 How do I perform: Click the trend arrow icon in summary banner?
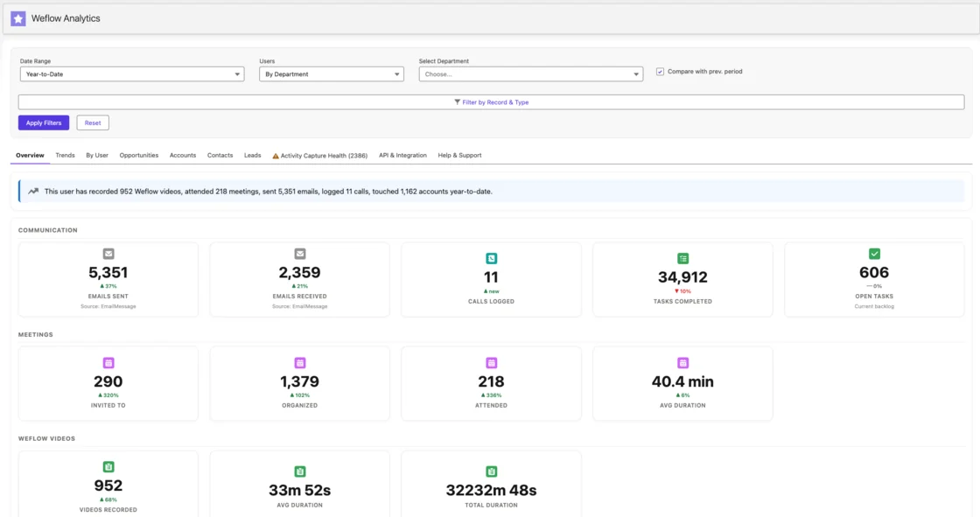[33, 192]
